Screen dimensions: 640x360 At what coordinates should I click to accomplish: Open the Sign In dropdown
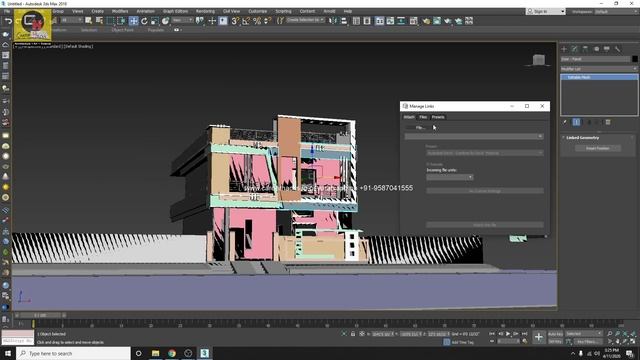tap(546, 11)
